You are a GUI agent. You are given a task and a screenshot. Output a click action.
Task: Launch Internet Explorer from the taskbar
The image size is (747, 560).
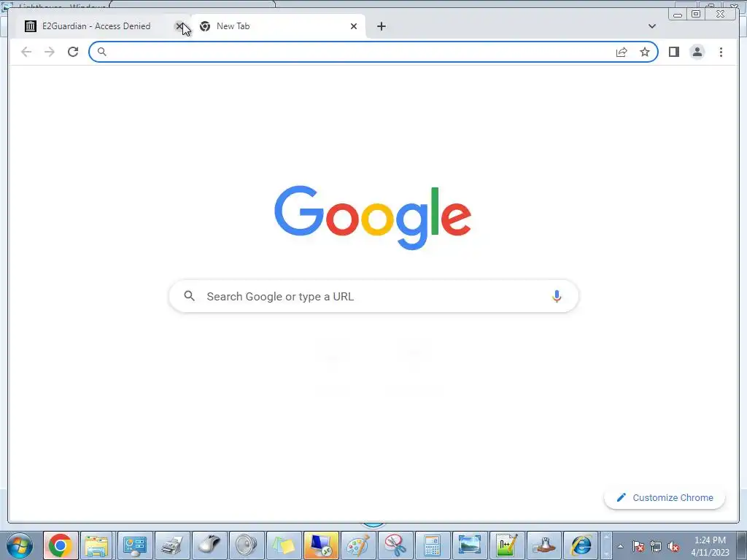point(581,545)
